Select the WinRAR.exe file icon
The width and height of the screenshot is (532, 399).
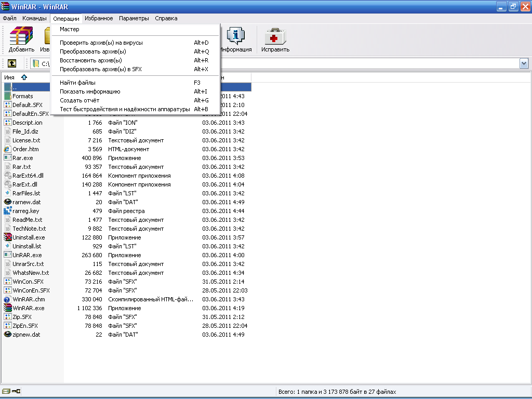(8, 308)
